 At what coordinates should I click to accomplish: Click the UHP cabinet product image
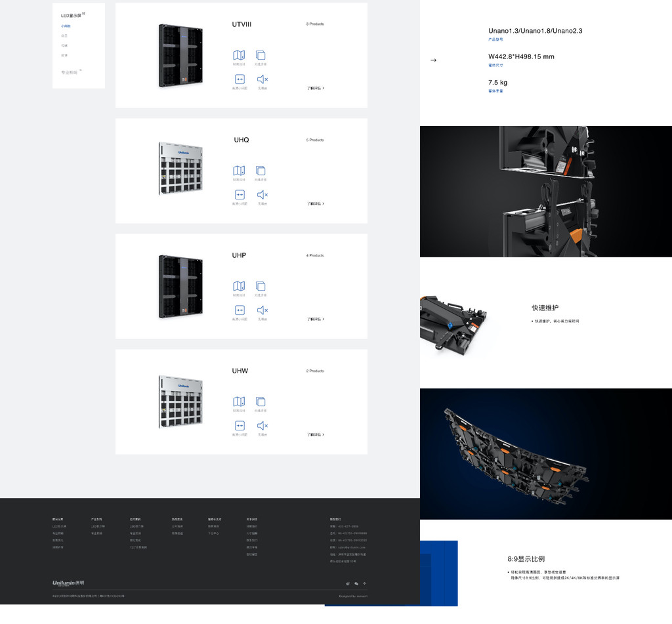point(180,287)
